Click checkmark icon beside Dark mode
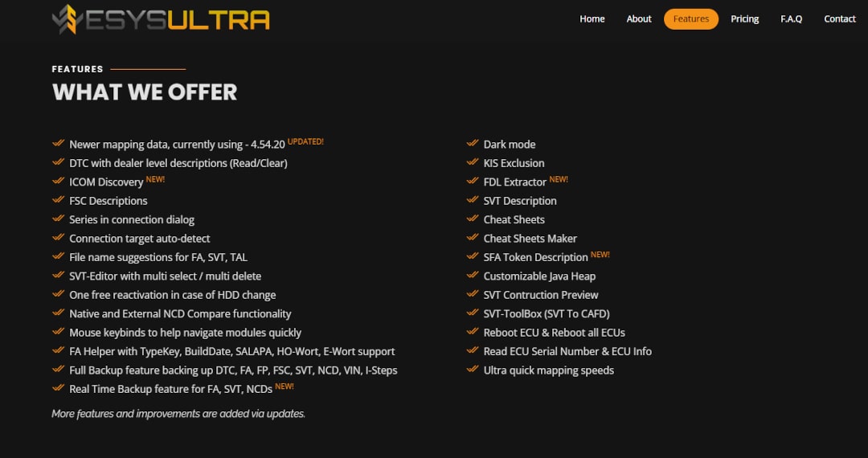Screen dimensions: 868x458 click(x=473, y=144)
